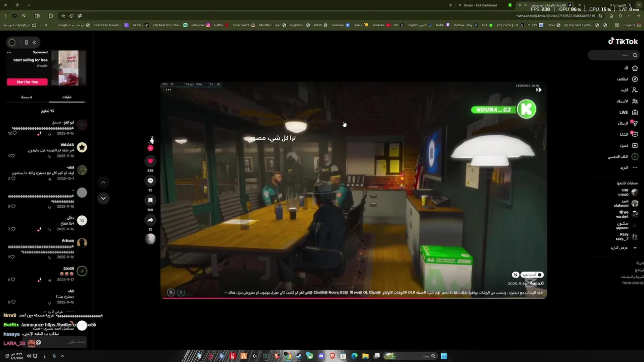The image size is (644, 362).
Task: Open Messages in the sidebar
Action: [628, 123]
